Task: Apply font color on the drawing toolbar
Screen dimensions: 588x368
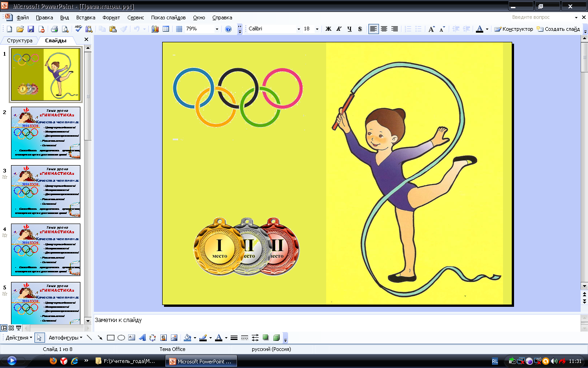Action: coord(219,338)
